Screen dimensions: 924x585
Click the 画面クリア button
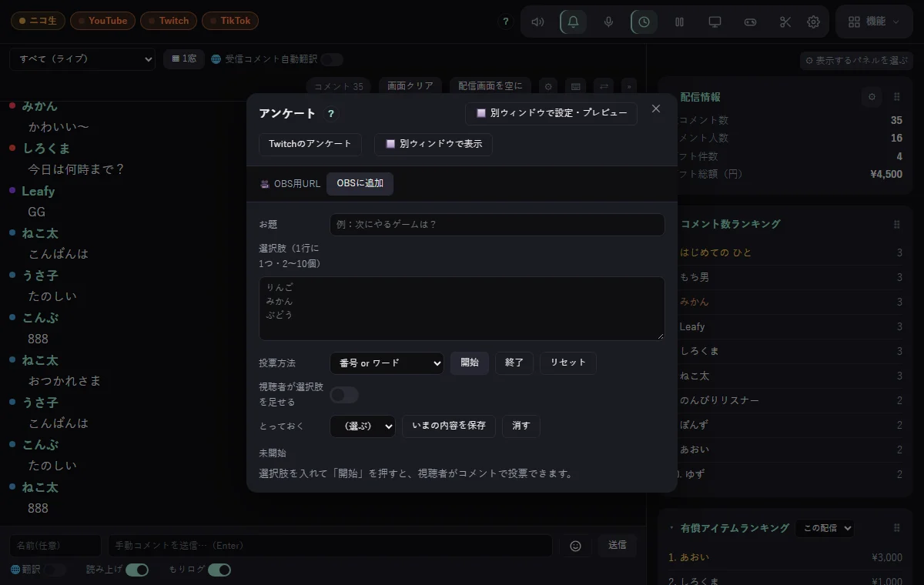[410, 86]
